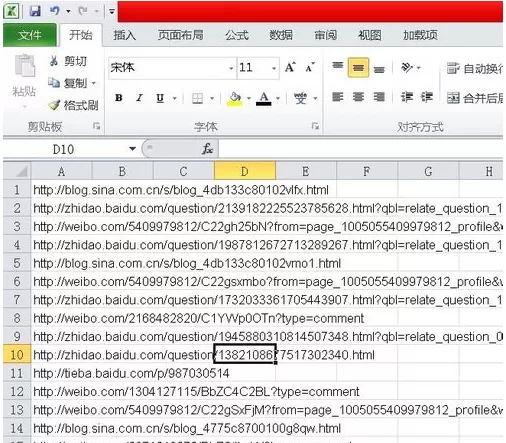
Task: Increase font size with larger A
Action: [290, 68]
